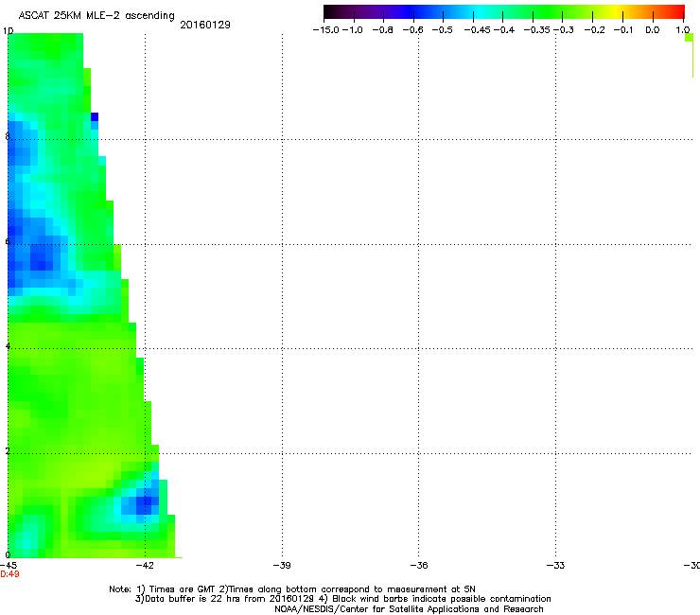Click the latitude axis label '6'
The image size is (700, 615).
tap(8, 241)
